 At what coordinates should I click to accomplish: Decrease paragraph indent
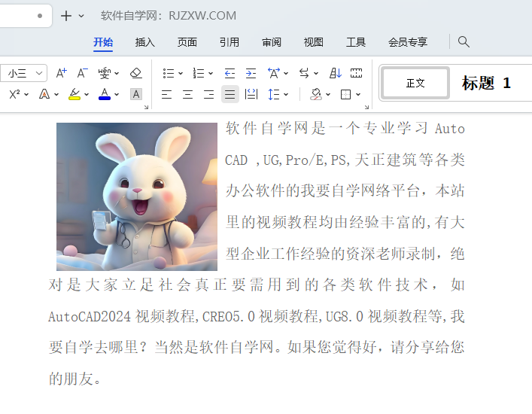230,73
